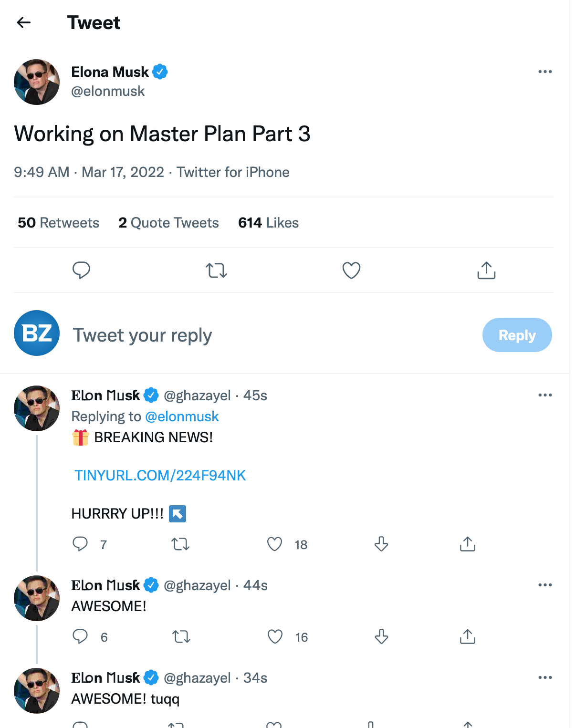Image resolution: width=586 pixels, height=728 pixels.
Task: Like the Master Plan Part 3 tweet
Action: tap(351, 270)
